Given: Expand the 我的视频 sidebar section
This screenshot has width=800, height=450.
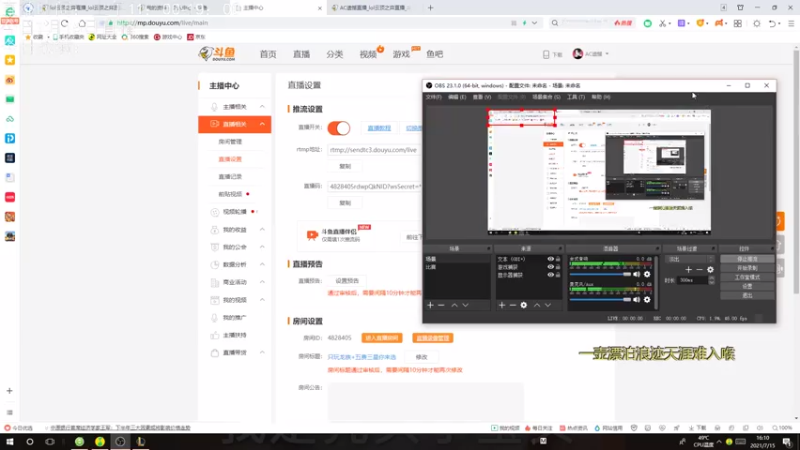Looking at the screenshot, I should point(262,300).
